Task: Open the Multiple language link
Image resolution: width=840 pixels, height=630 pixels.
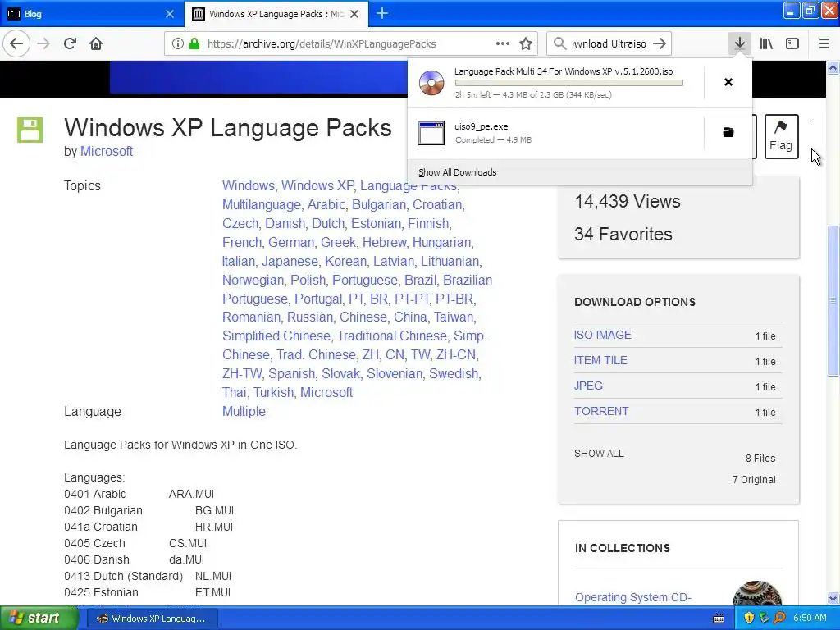Action: tap(244, 412)
